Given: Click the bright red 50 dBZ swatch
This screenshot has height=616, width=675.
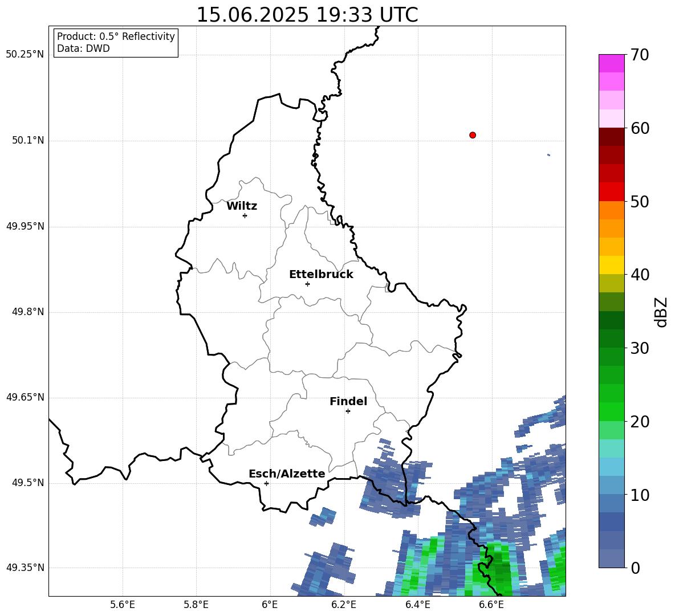Looking at the screenshot, I should pyautogui.click(x=611, y=191).
